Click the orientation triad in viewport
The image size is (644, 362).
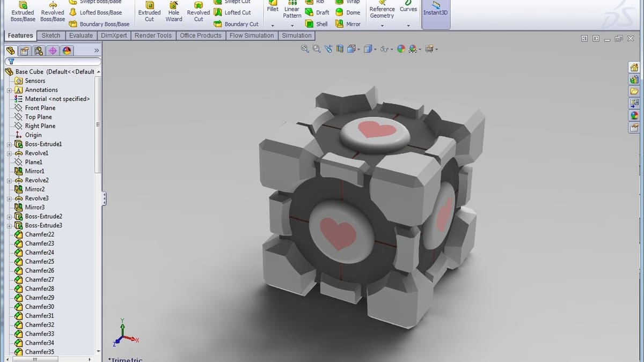(x=126, y=333)
